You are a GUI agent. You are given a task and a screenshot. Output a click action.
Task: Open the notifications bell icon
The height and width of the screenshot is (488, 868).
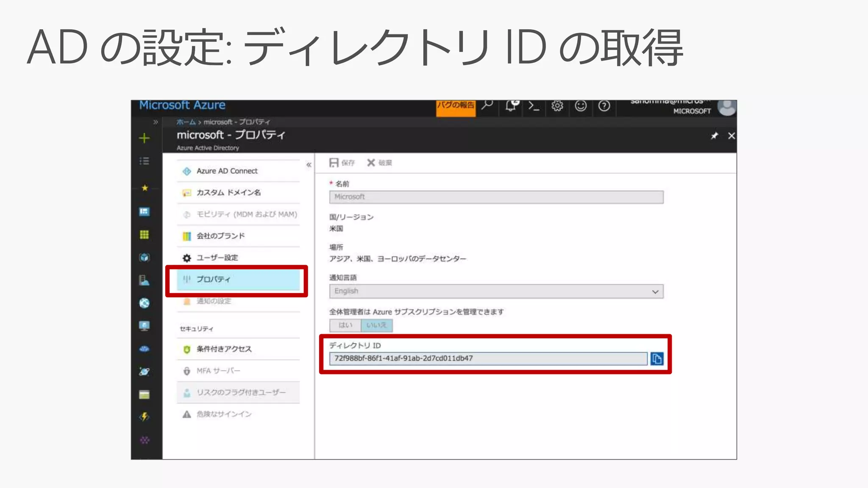511,106
